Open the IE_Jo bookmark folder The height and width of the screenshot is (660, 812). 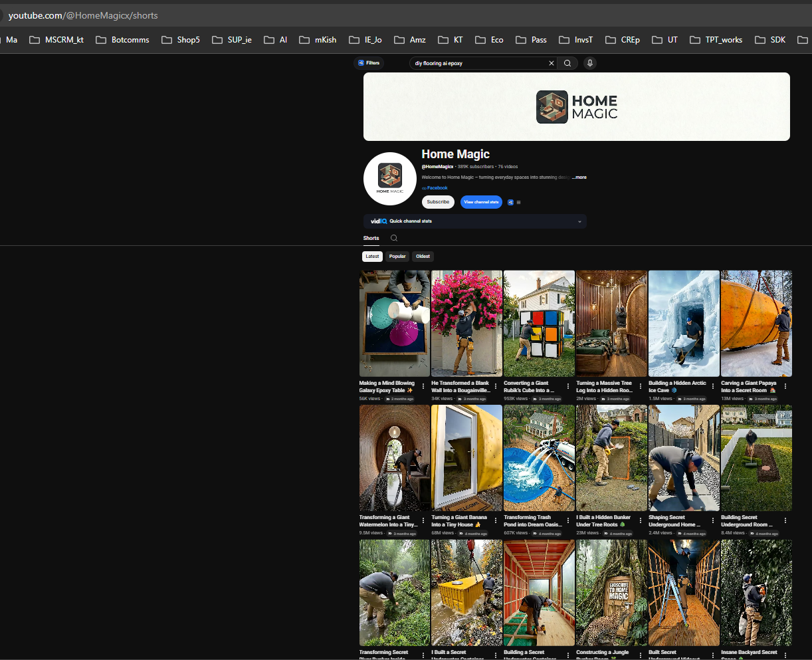pos(365,40)
